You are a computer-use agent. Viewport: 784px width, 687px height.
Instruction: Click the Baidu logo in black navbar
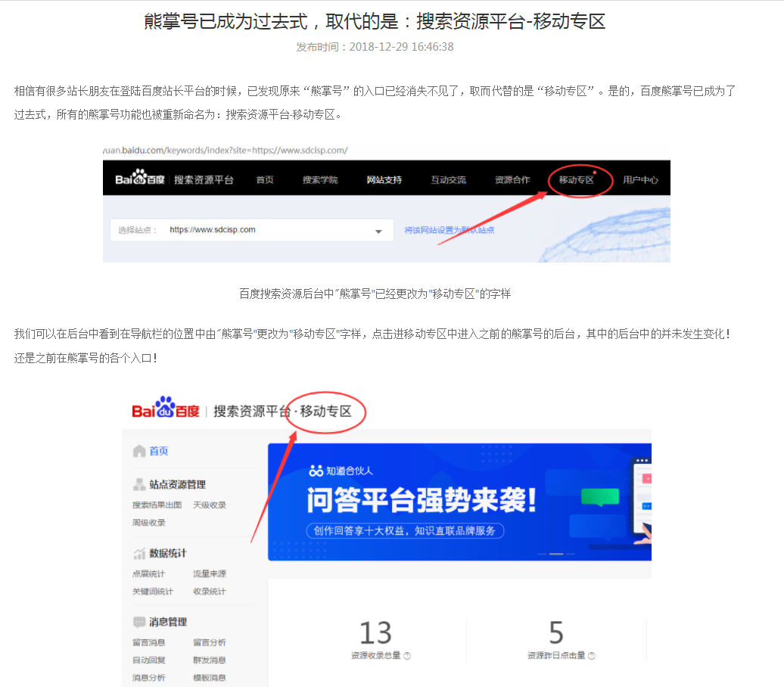coord(139,178)
